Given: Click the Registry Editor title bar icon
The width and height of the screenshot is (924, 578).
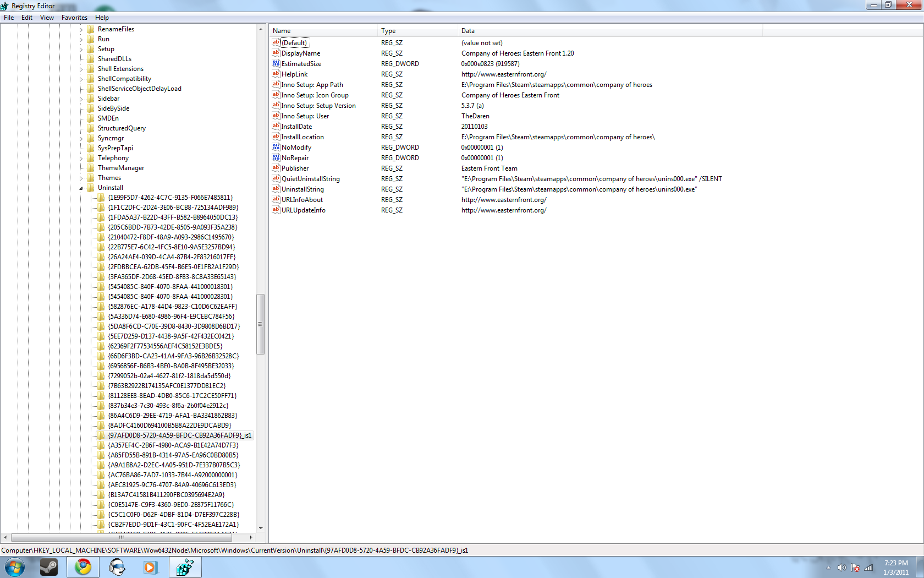Looking at the screenshot, I should 5,6.
